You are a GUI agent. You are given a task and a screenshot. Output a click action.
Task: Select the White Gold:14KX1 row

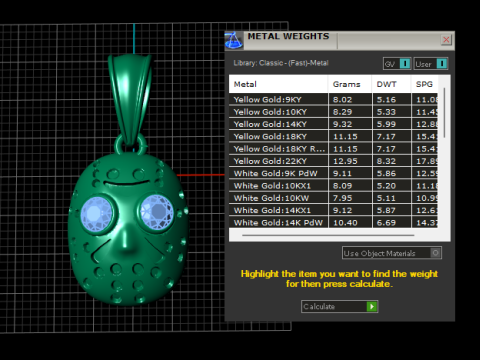click(x=333, y=210)
